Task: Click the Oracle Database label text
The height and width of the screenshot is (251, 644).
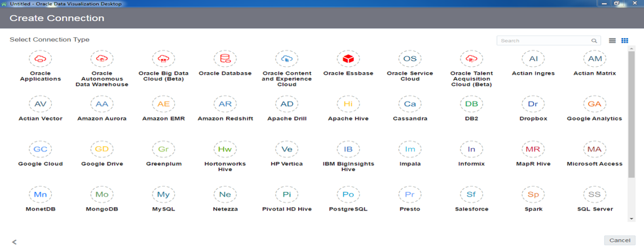Action: pos(225,73)
